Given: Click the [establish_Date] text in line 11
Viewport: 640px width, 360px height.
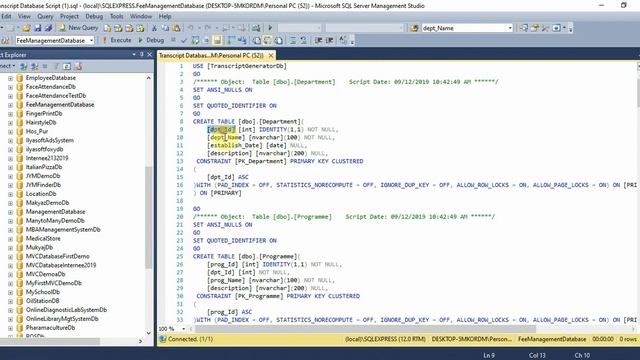Looking at the screenshot, I should [235, 145].
